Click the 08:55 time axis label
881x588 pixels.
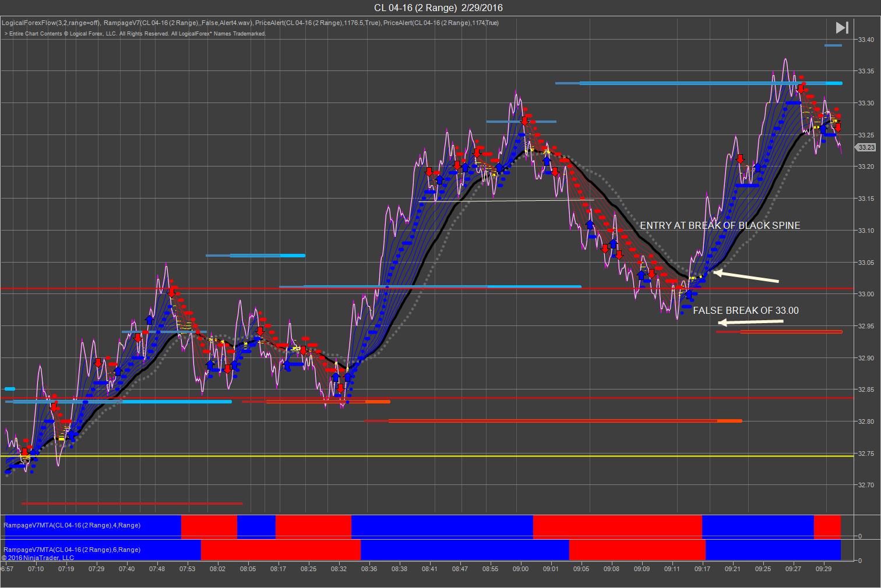(491, 569)
